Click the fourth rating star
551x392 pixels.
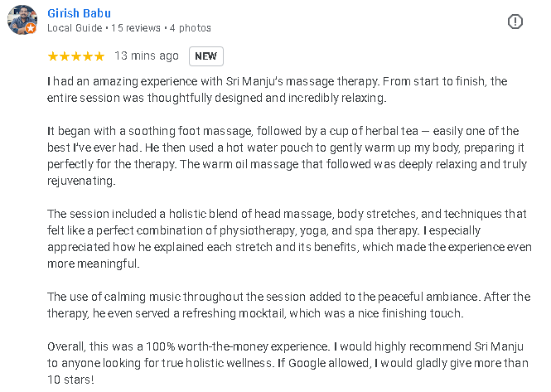pos(88,56)
